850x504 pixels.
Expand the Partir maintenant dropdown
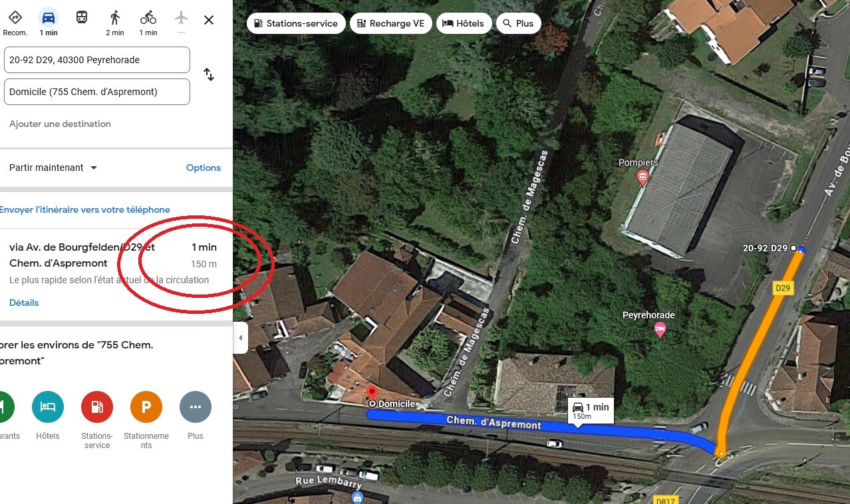(x=53, y=168)
